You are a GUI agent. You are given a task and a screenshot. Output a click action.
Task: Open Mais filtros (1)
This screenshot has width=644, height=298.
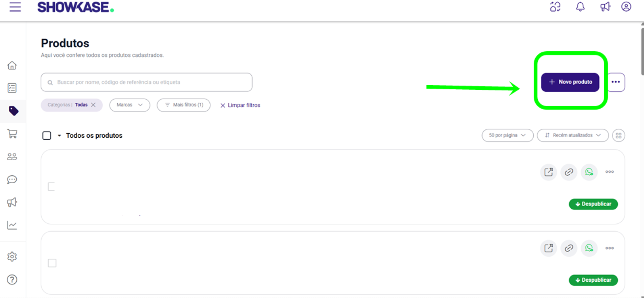[x=183, y=105]
